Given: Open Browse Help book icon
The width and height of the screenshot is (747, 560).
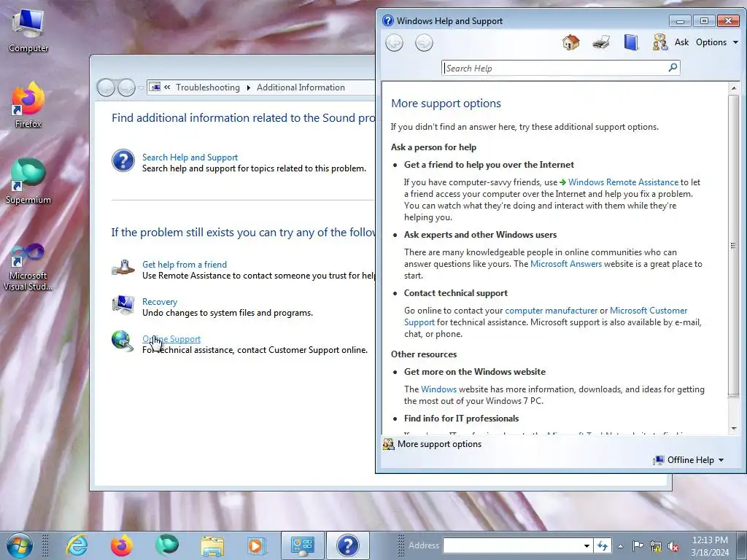Looking at the screenshot, I should click(631, 42).
